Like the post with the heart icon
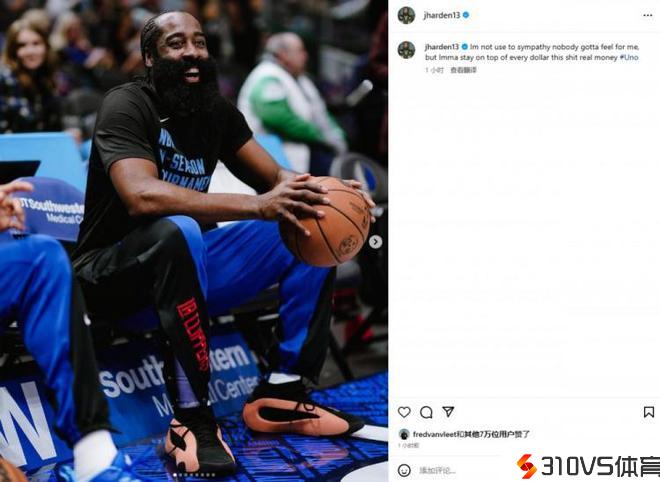This screenshot has width=660, height=482. [x=404, y=412]
